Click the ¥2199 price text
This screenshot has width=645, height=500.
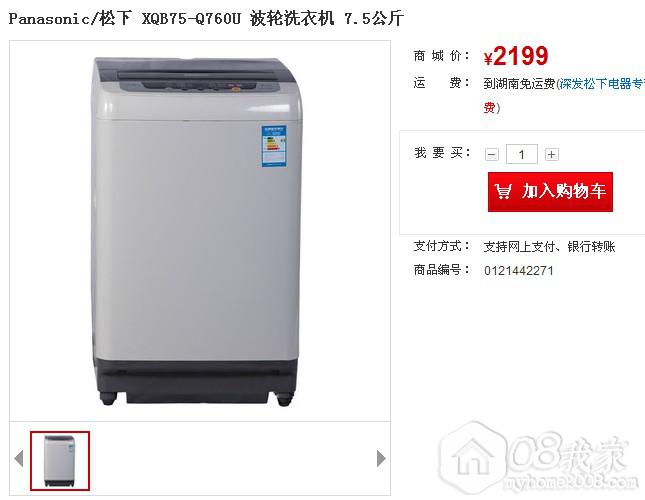click(x=516, y=56)
